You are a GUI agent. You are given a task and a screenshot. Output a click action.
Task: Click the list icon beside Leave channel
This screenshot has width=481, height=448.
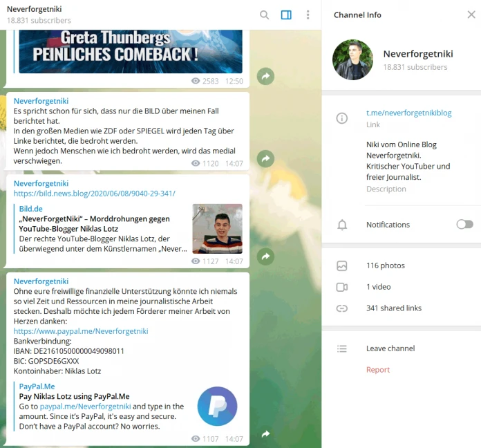point(341,348)
